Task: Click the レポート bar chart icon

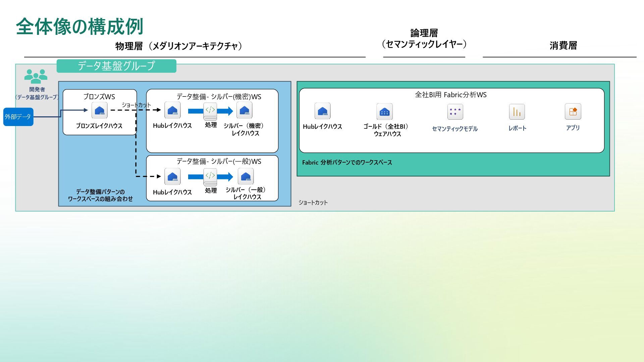Action: 517,112
